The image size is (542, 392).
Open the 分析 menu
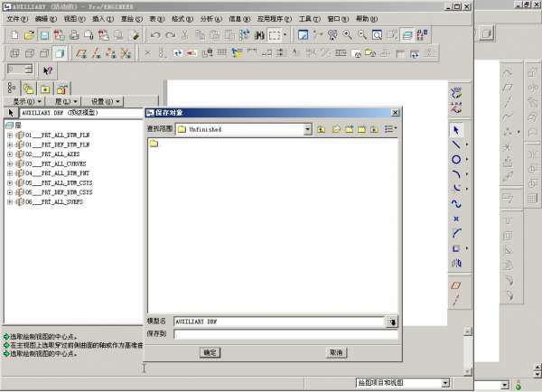[x=210, y=19]
